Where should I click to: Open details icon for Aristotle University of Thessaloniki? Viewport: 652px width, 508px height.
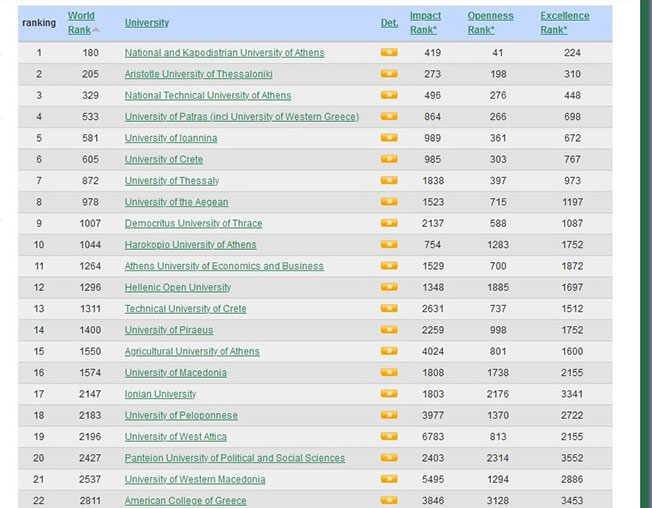pyautogui.click(x=389, y=74)
